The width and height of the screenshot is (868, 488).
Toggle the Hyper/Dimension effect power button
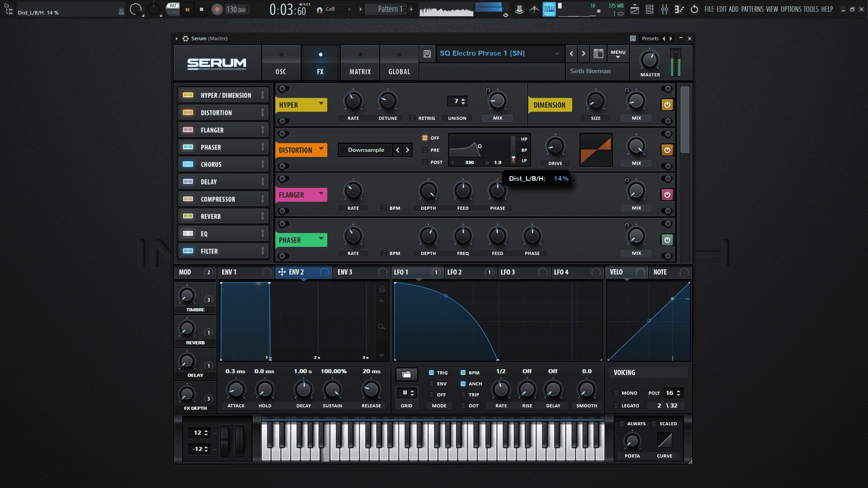click(x=667, y=105)
